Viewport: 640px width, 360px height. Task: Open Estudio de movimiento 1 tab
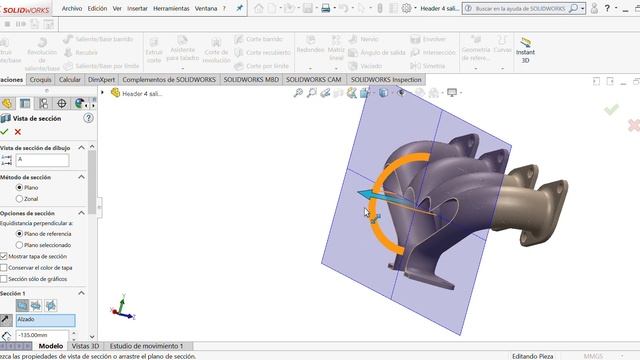coord(147,346)
